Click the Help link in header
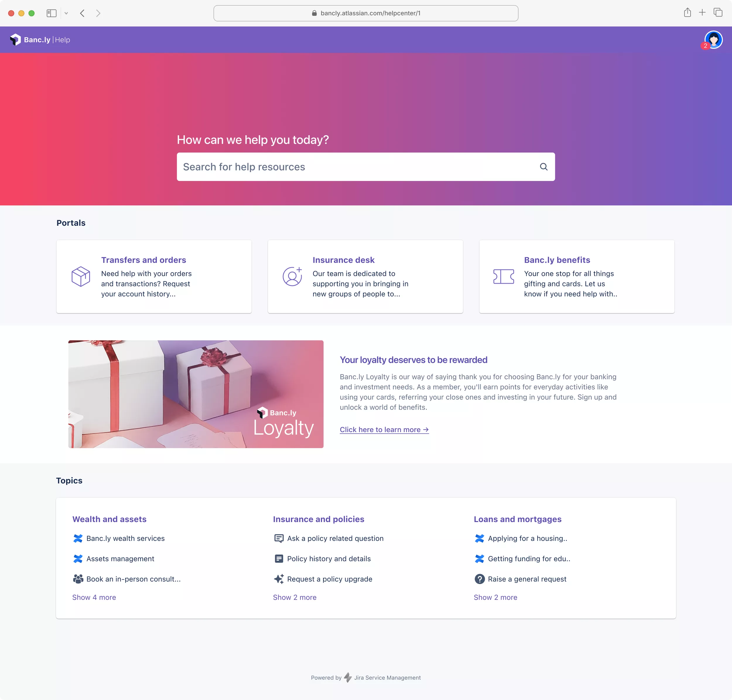This screenshot has width=732, height=700. pos(62,40)
